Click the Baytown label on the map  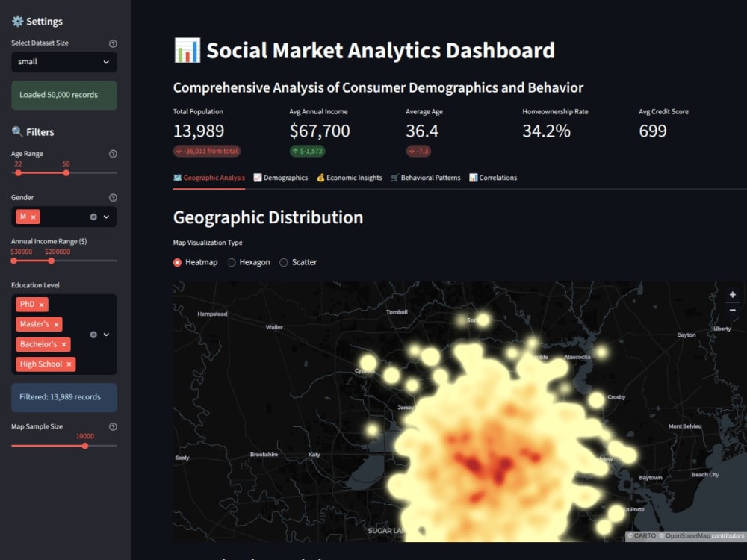(x=651, y=478)
